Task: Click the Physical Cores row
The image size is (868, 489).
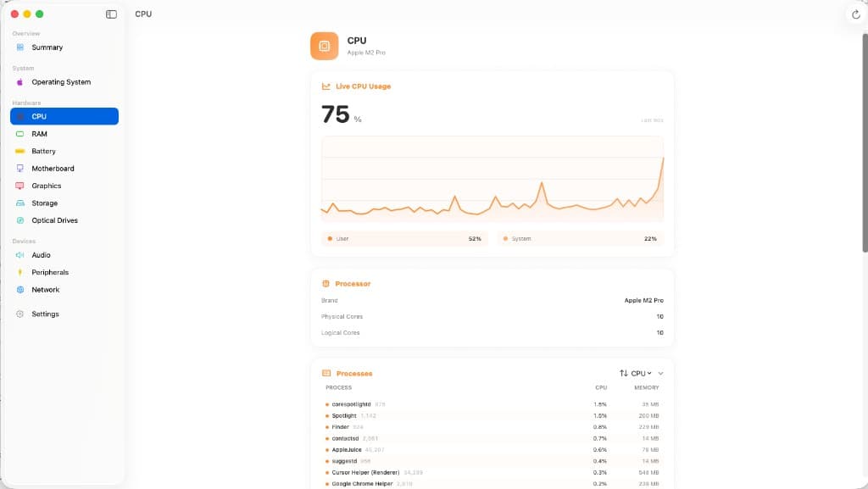Action: (492, 316)
